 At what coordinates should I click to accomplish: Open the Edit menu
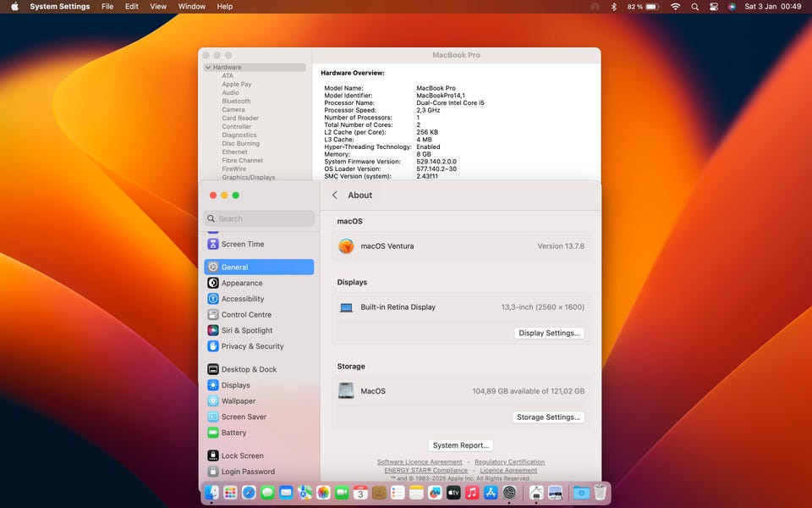click(x=132, y=7)
